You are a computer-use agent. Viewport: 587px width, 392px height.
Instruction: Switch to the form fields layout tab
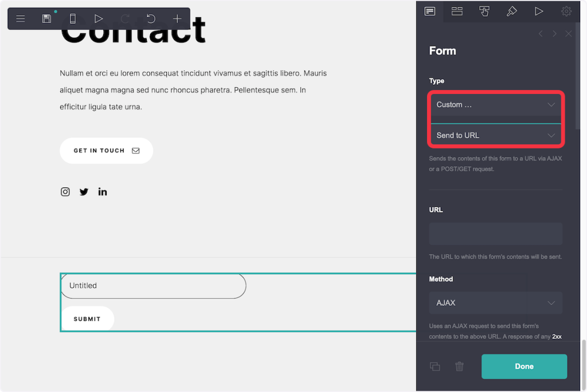(x=457, y=11)
